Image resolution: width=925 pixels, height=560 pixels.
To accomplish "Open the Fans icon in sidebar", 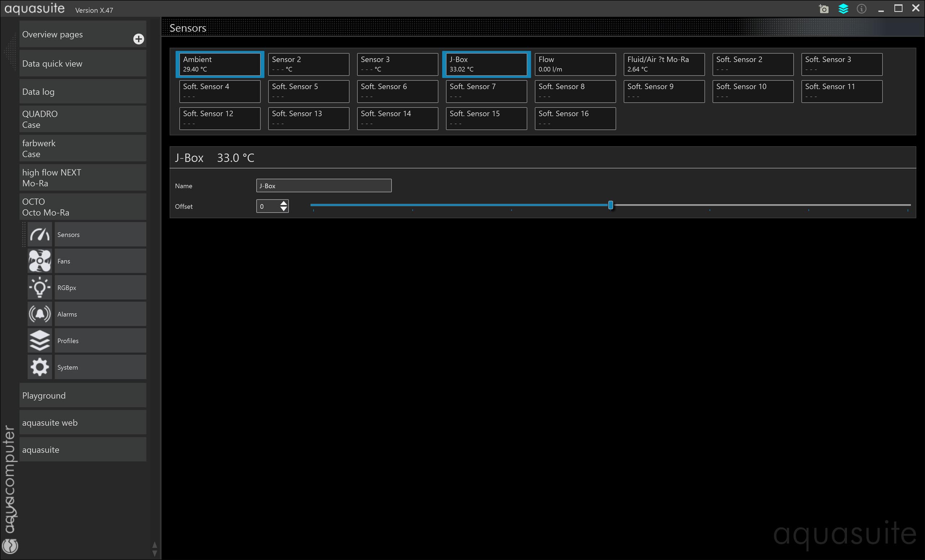I will [39, 261].
